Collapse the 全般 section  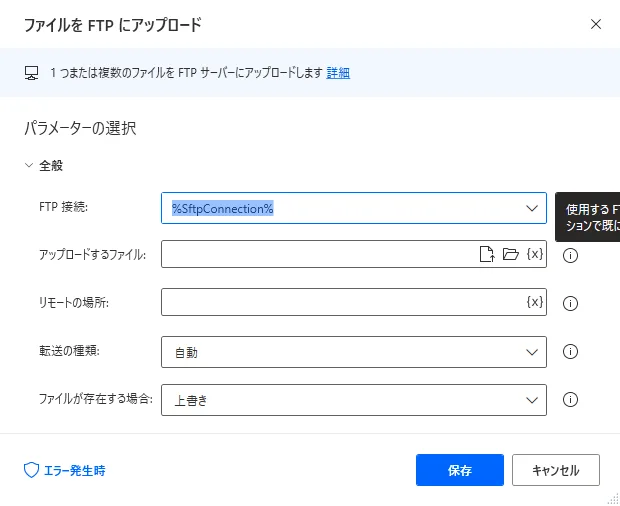pos(29,166)
